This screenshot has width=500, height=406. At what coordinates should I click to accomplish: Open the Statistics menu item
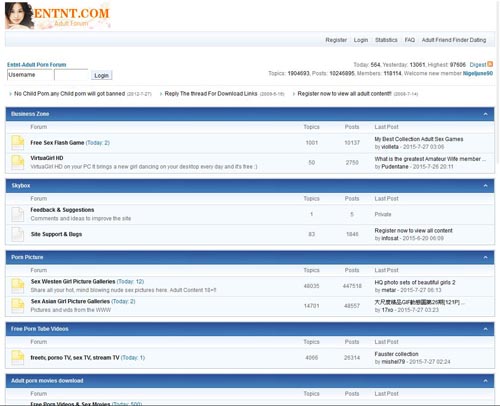click(386, 40)
